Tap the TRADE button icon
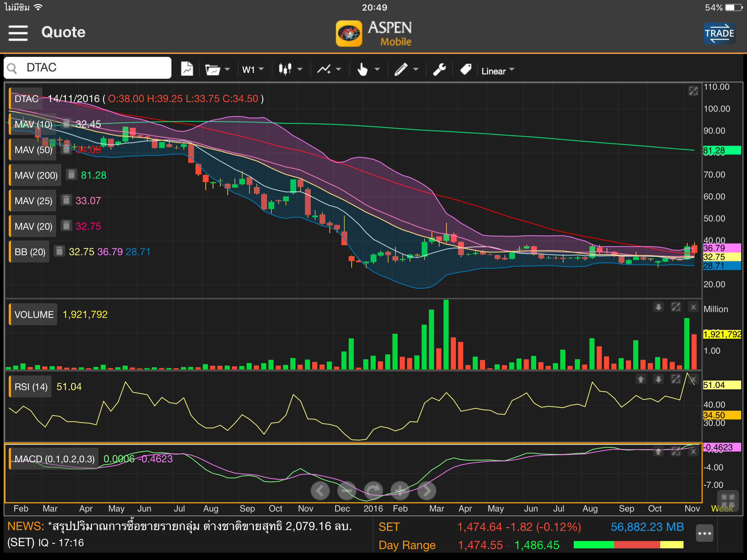This screenshot has height=560, width=747. pos(719,33)
